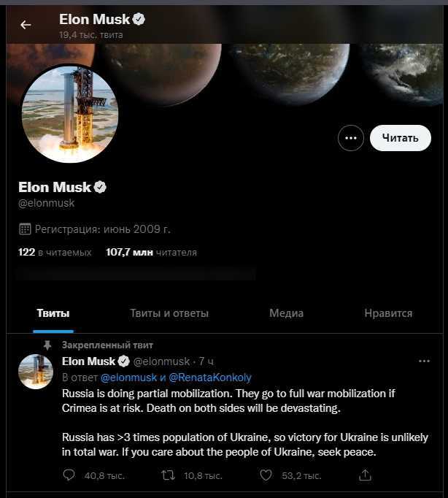Click the reply icon on the pinned tweet
This screenshot has height=498, width=448.
69,475
